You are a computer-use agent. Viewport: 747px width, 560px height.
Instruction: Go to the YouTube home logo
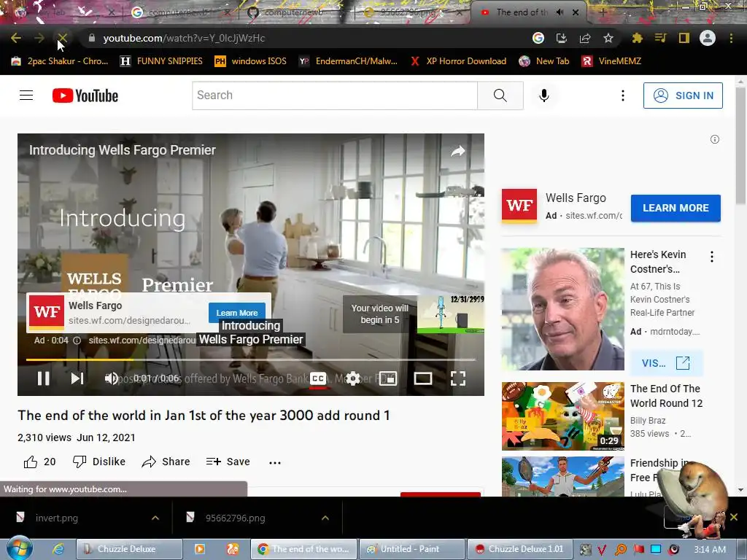[x=85, y=96]
